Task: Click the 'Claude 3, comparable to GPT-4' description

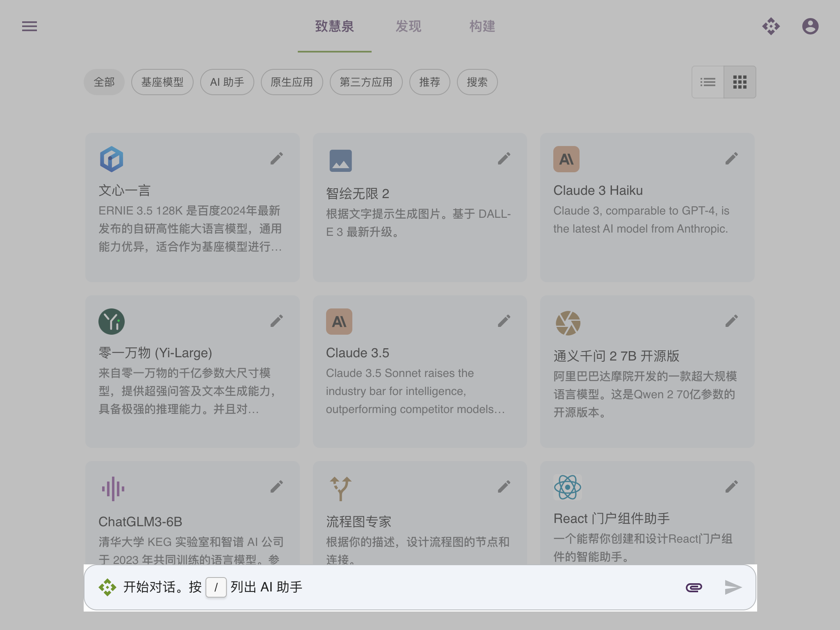Action: 641,220
